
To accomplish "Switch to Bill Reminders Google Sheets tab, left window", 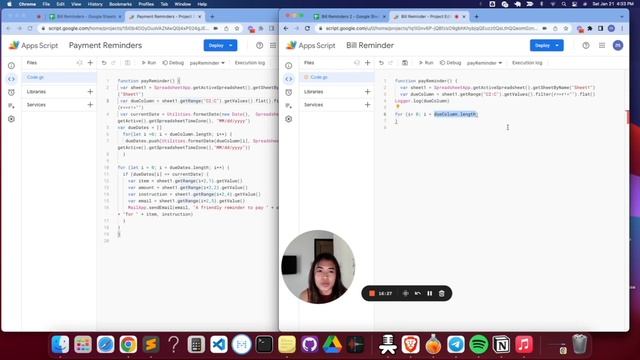I will point(84,17).
